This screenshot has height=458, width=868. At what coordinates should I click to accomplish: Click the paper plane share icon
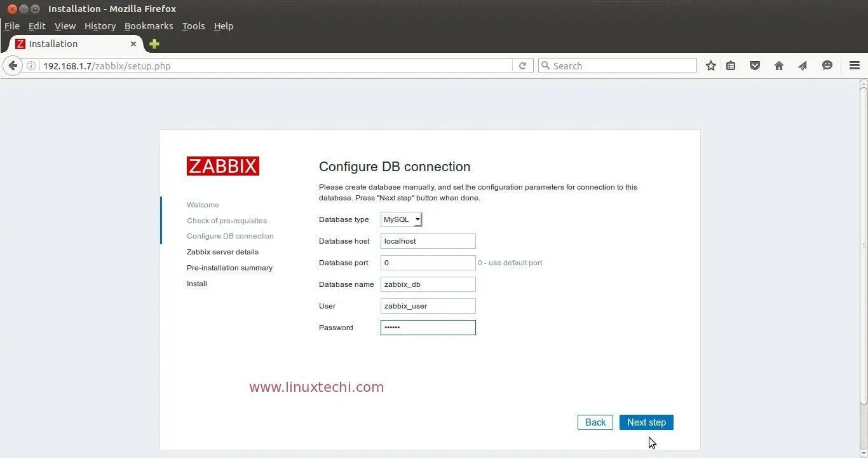pos(803,66)
